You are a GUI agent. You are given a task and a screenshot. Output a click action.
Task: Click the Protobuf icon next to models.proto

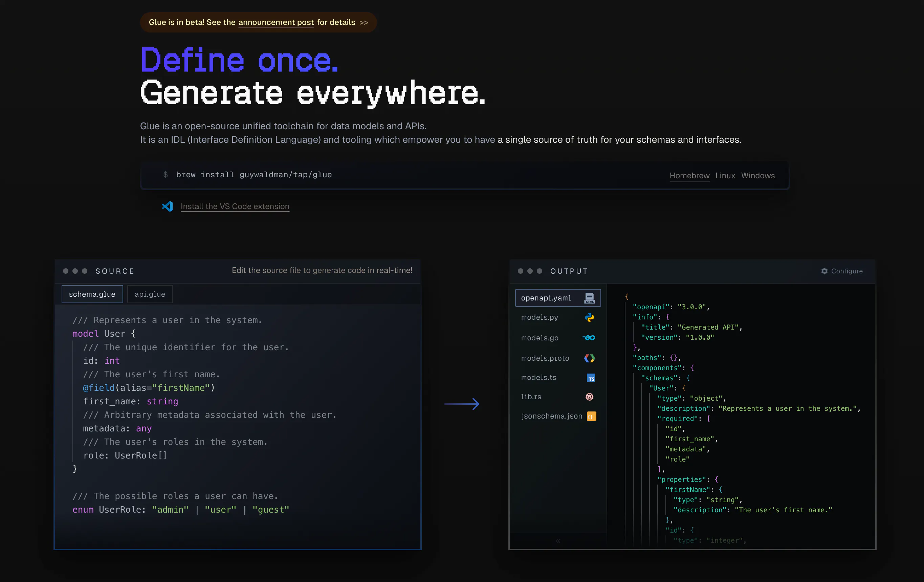pyautogui.click(x=589, y=358)
